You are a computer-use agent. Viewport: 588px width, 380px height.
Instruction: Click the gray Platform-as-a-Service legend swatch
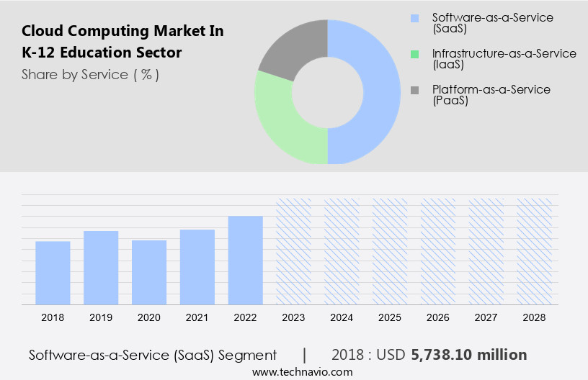tap(414, 90)
